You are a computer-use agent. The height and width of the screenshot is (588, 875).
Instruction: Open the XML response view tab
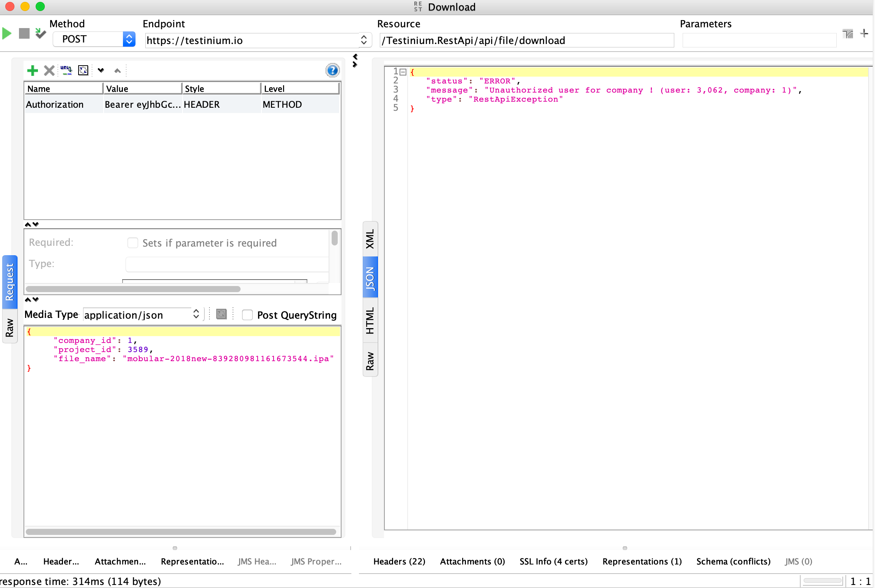point(370,239)
